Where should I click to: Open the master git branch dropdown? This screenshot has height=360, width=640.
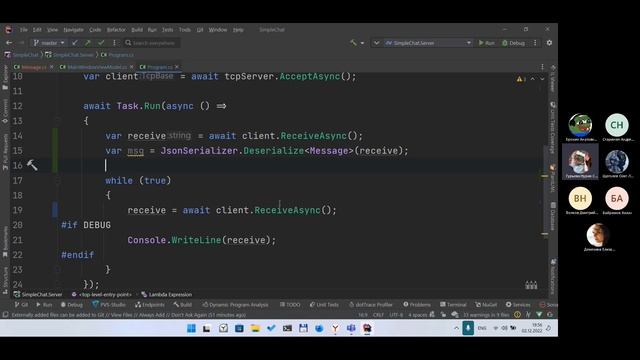point(49,42)
